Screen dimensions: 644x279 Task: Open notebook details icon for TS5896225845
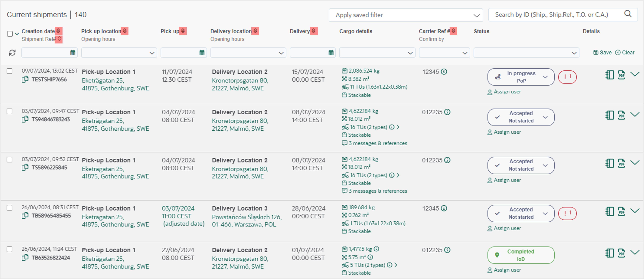610,163
